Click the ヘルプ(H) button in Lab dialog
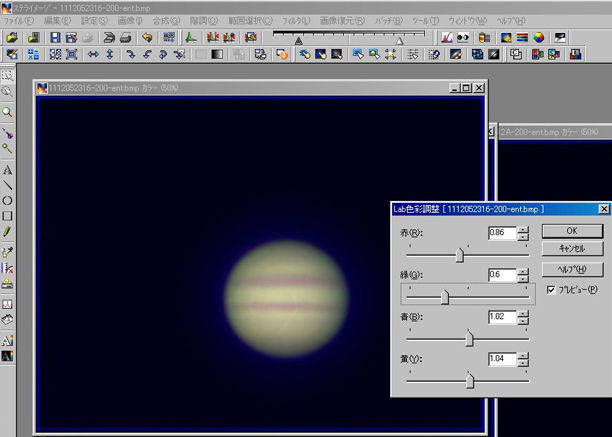 tap(573, 269)
